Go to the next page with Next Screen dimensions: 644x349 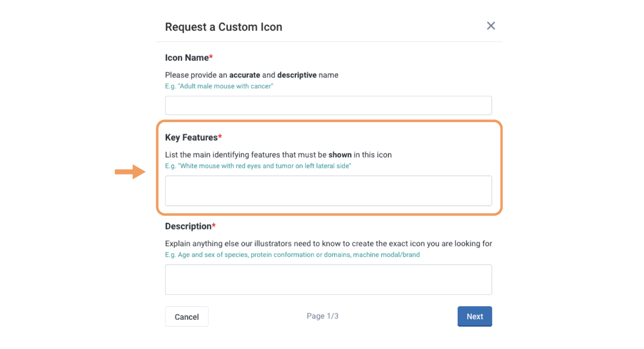click(474, 316)
